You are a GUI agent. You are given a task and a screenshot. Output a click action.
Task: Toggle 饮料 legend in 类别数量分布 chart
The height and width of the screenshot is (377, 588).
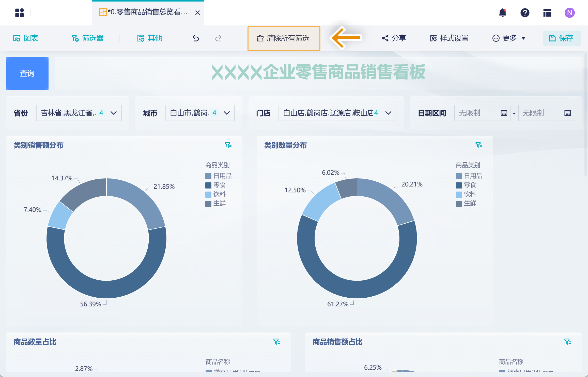466,194
